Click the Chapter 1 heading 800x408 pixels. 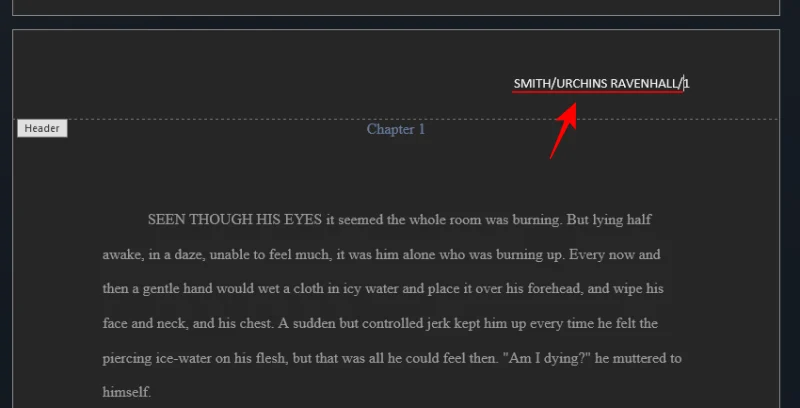[x=396, y=129]
